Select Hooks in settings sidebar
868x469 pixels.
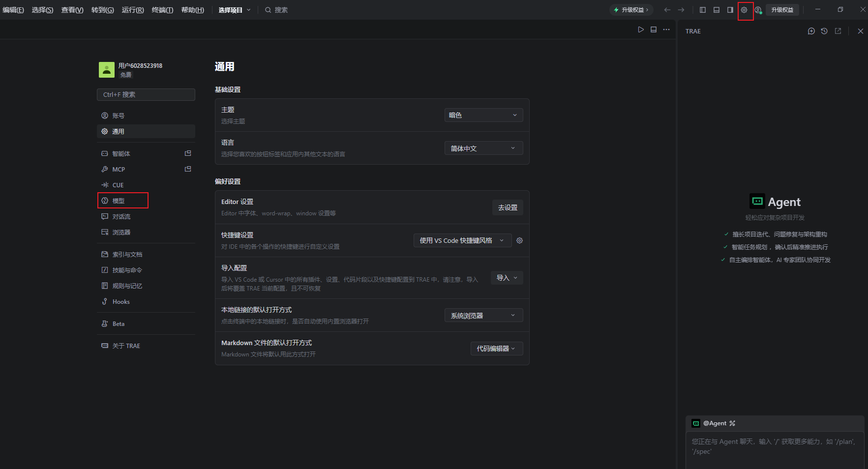coord(146,301)
